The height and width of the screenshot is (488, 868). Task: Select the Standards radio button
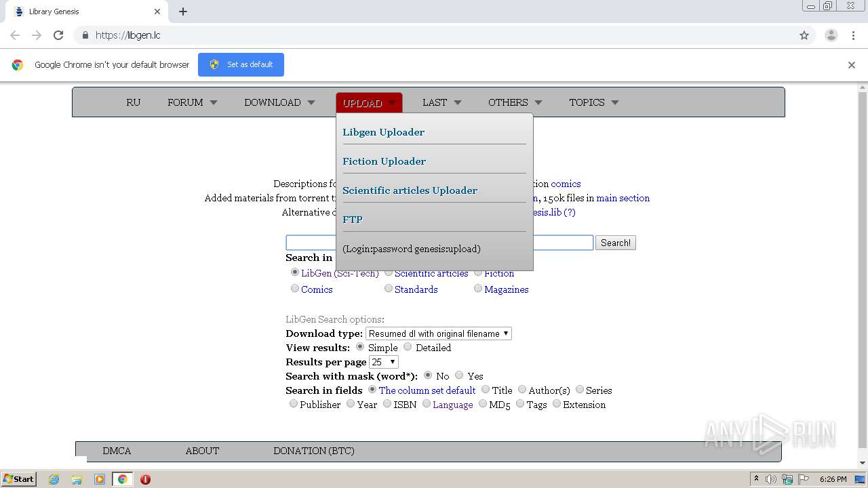(389, 289)
